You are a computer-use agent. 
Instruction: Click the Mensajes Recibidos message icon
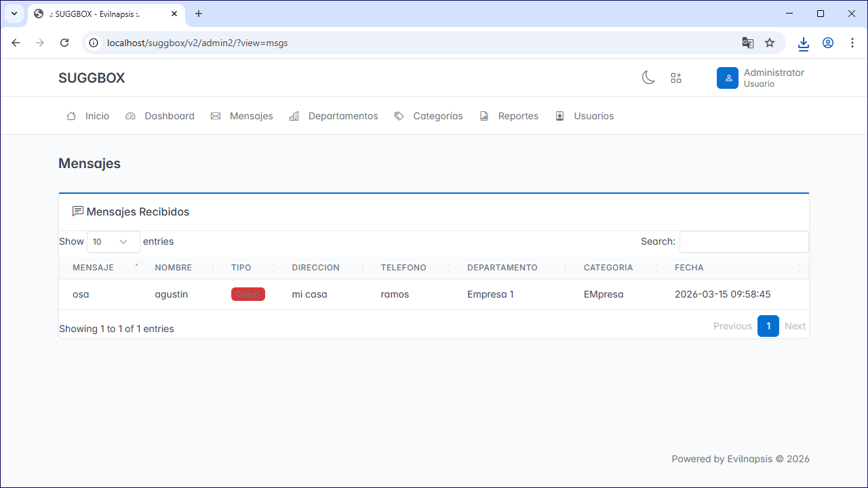(x=78, y=211)
